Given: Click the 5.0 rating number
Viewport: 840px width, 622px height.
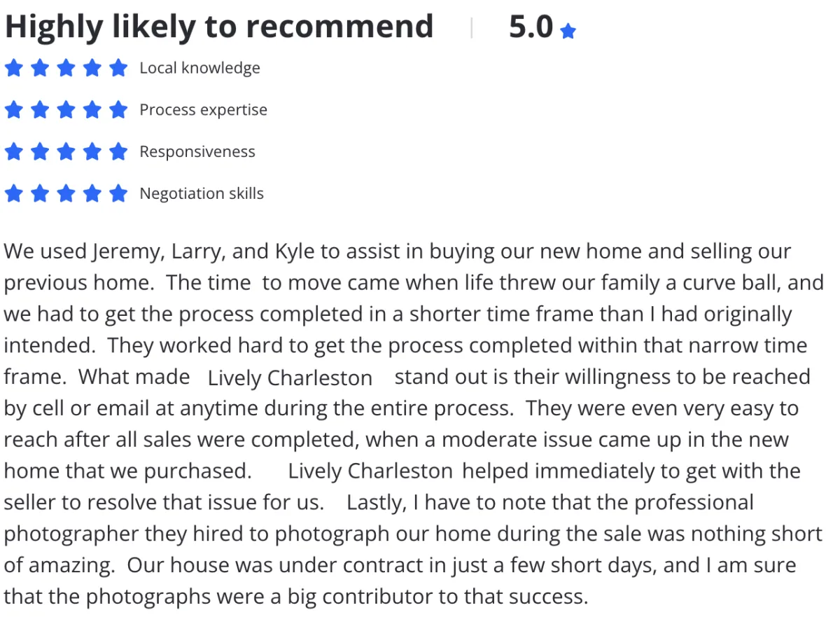Looking at the screenshot, I should [531, 27].
